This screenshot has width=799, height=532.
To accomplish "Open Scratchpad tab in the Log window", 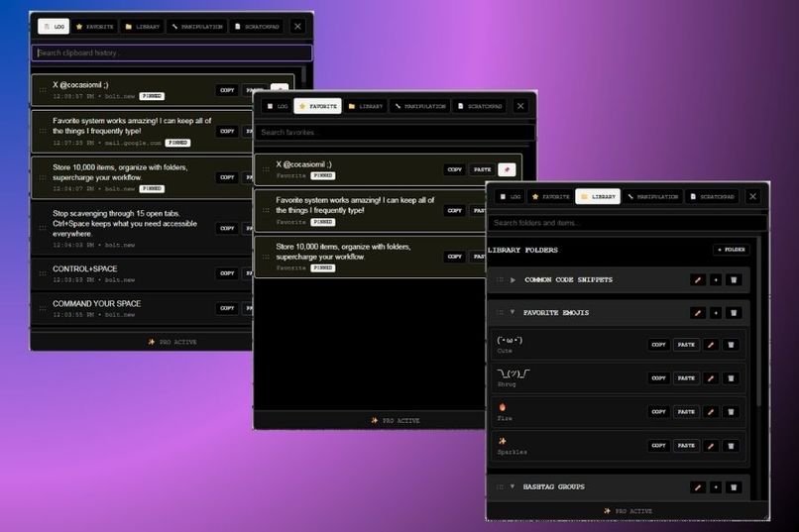I will [x=258, y=27].
